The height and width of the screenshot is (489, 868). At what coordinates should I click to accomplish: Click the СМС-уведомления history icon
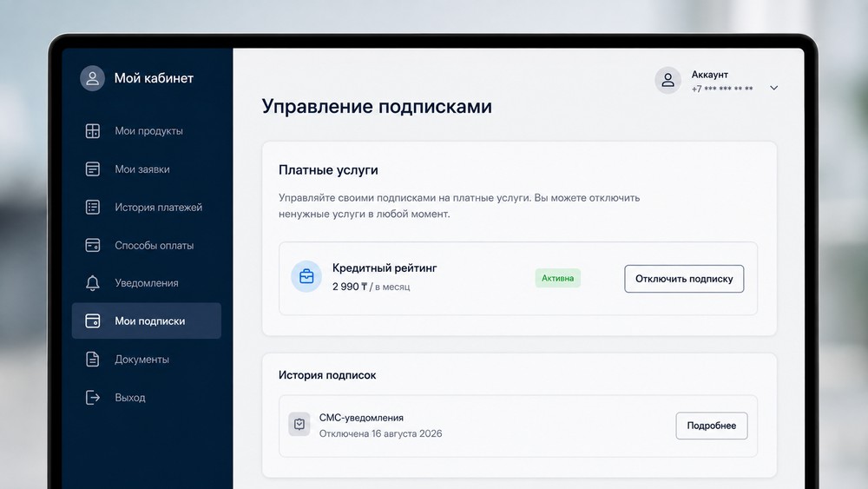point(299,424)
